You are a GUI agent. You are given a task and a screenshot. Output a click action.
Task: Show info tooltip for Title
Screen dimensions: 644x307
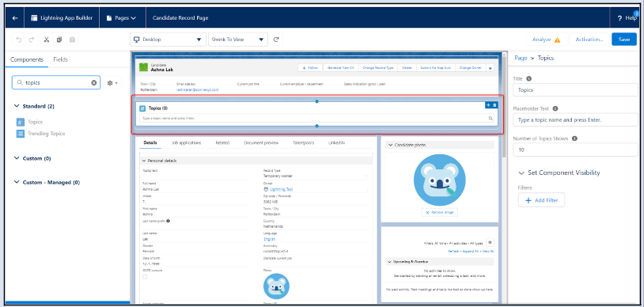[529, 78]
